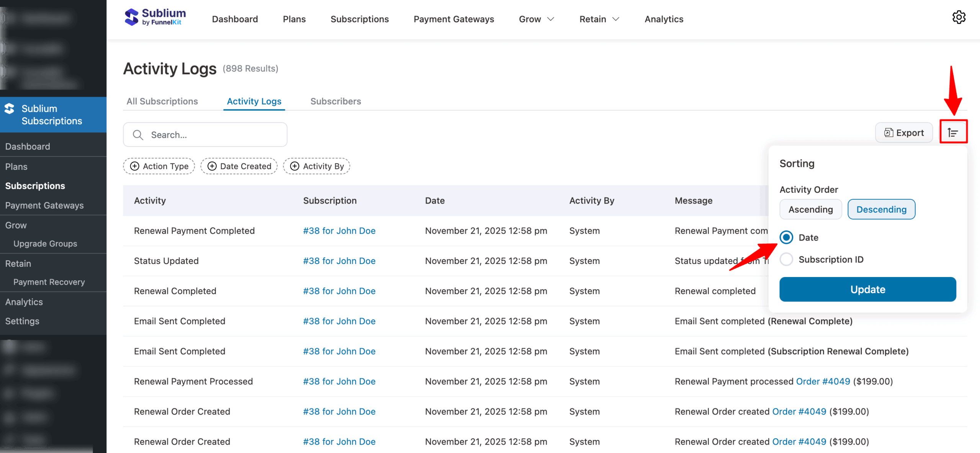Add an Action Type filter
This screenshot has height=453, width=980.
[158, 166]
